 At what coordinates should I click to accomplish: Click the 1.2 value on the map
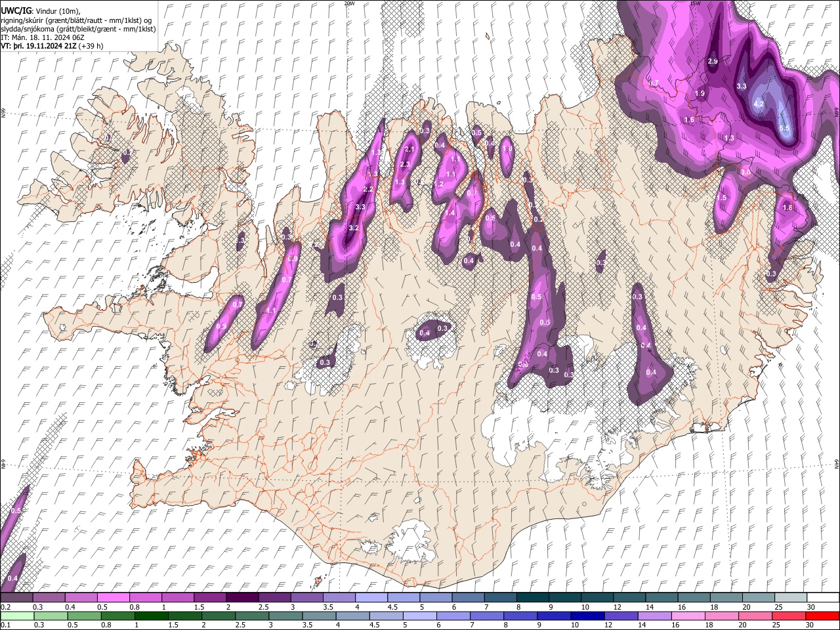click(439, 184)
